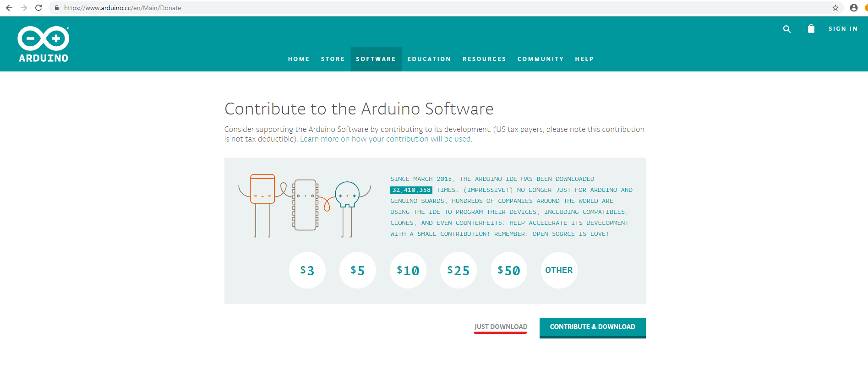Open the EDUCATION menu item
This screenshot has width=868, height=371.
click(x=429, y=59)
